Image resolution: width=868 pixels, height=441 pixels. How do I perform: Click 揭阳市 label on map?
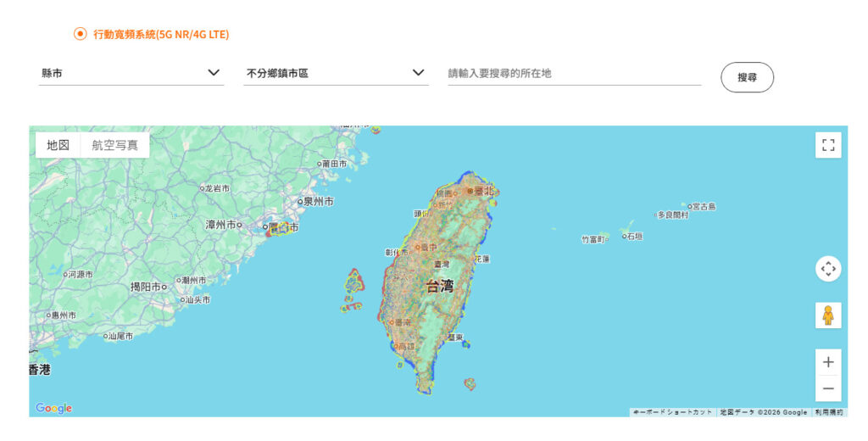click(x=146, y=287)
